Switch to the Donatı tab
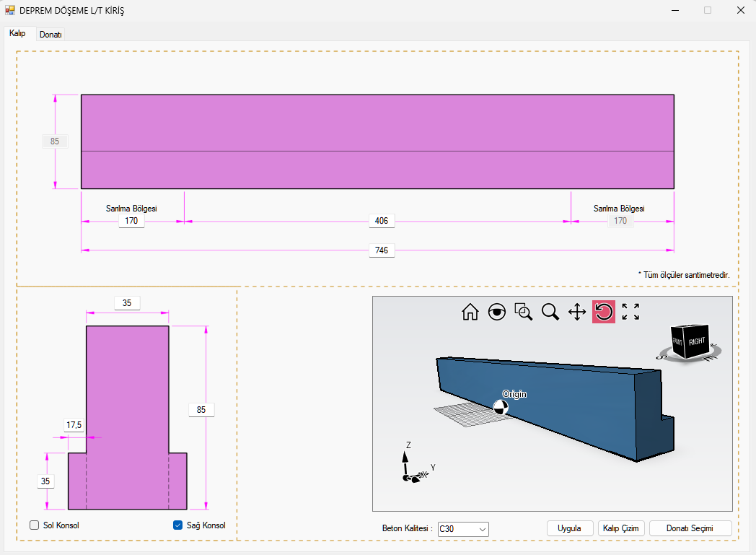 50,35
